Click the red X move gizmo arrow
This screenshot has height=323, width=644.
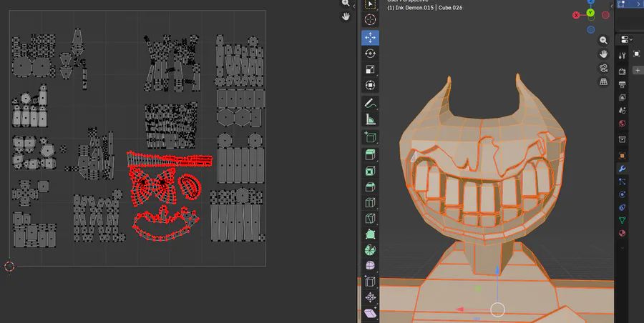(x=461, y=309)
